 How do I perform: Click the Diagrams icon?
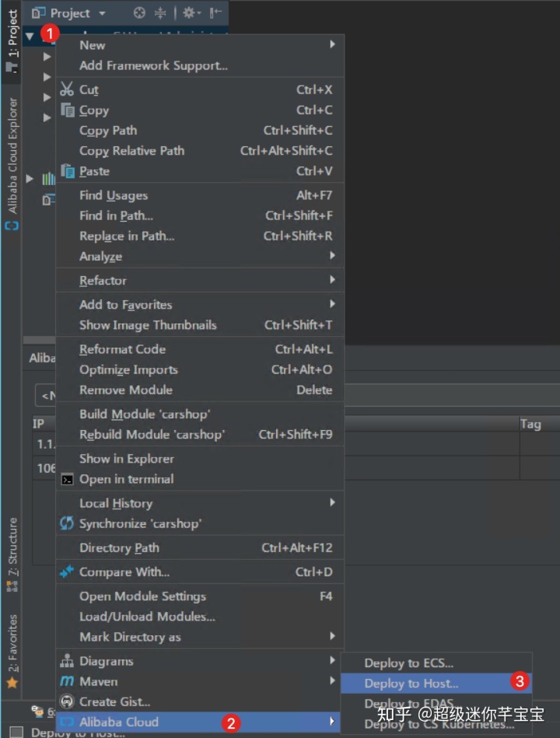[x=67, y=661]
